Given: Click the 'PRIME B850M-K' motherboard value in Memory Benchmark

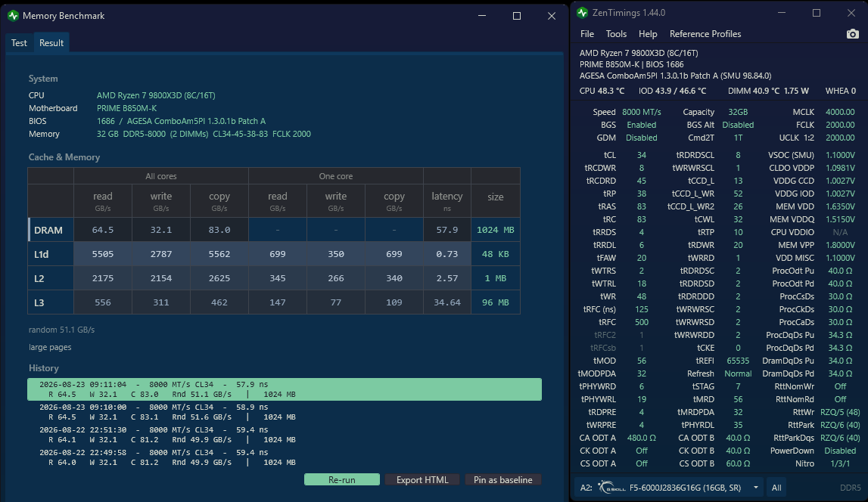Looking at the screenshot, I should tap(127, 108).
